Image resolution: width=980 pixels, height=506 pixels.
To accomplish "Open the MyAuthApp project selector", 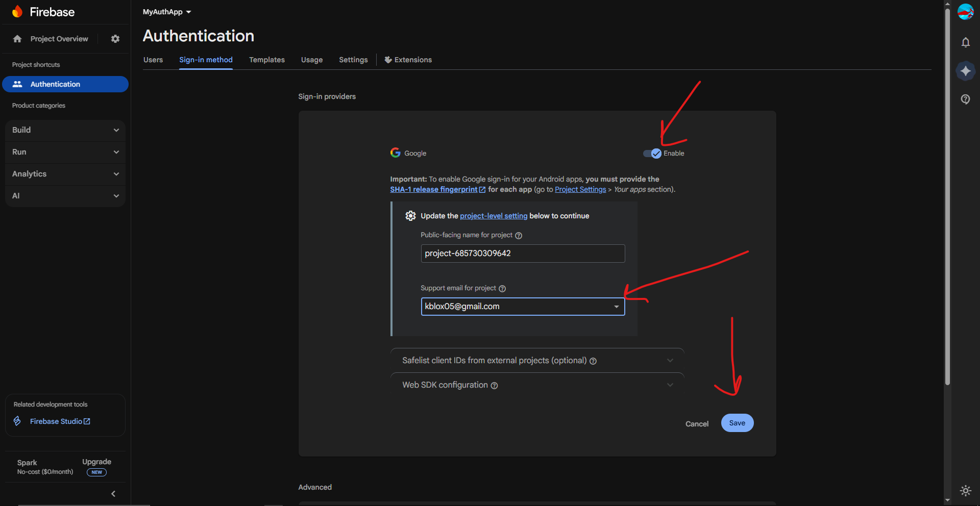I will tap(167, 12).
